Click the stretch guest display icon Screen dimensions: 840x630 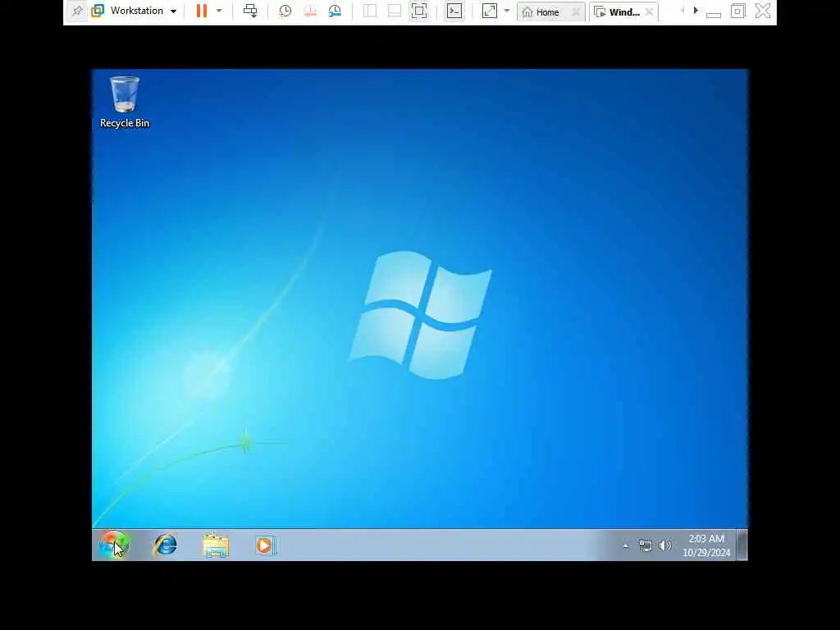coord(490,11)
